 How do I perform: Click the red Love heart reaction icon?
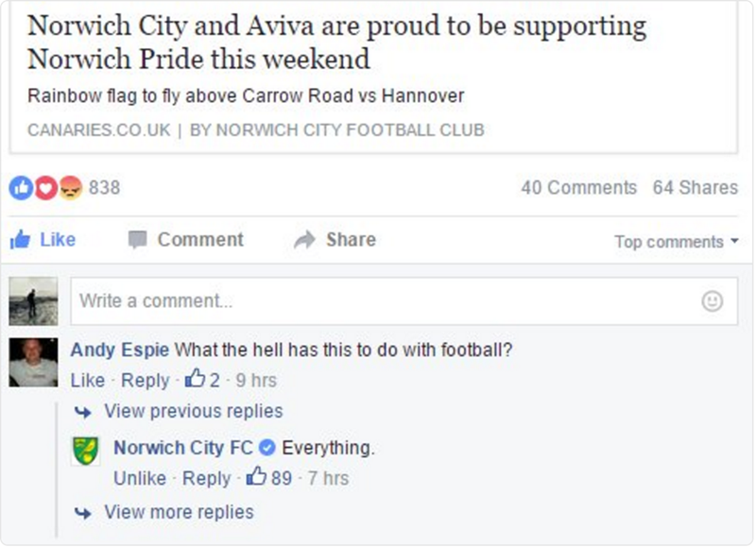point(45,188)
